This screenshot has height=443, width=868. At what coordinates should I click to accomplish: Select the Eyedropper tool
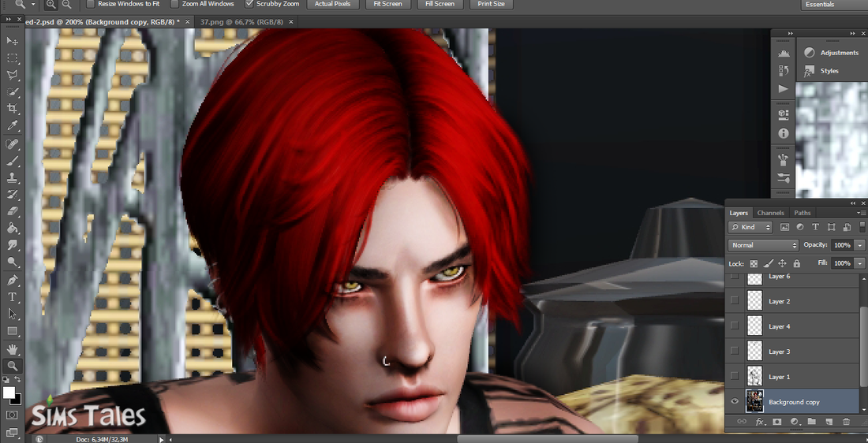point(12,126)
